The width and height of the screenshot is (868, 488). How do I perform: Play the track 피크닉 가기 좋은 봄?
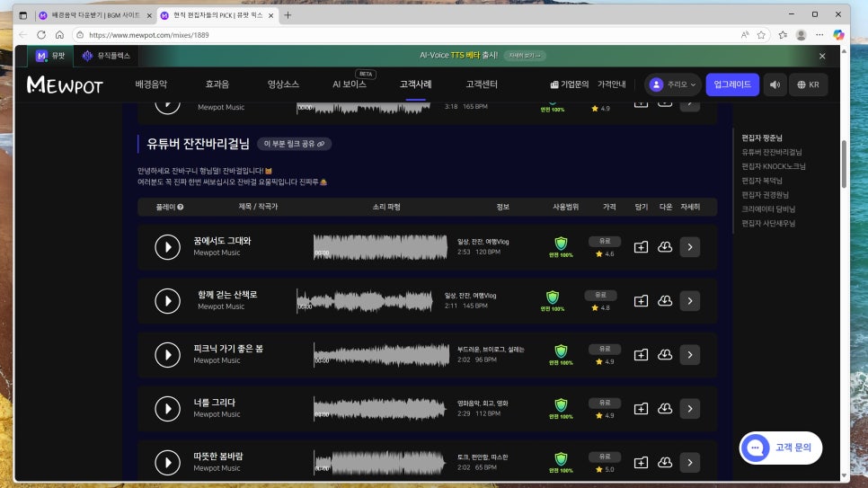tap(167, 354)
